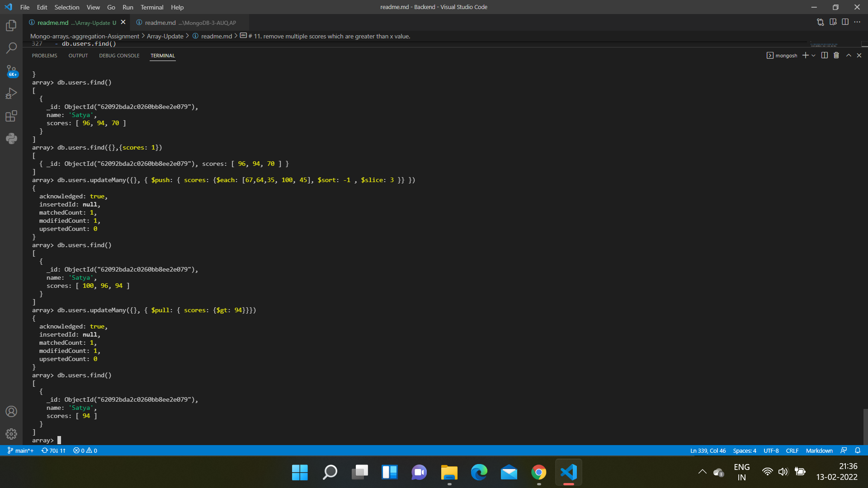Switch to the PROBLEMS tab

click(x=44, y=56)
